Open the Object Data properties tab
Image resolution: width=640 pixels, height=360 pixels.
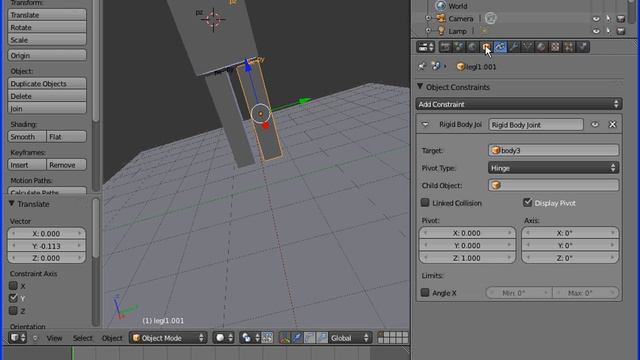pyautogui.click(x=527, y=47)
